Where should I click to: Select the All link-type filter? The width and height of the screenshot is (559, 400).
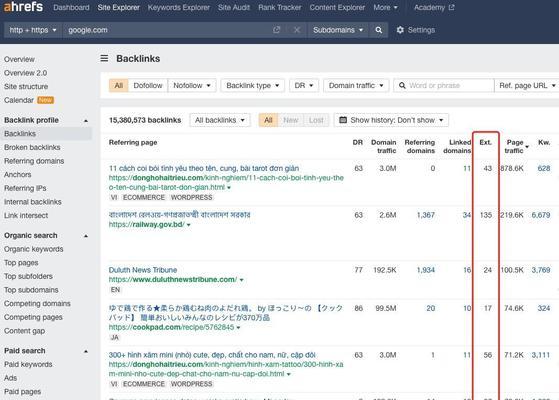119,86
